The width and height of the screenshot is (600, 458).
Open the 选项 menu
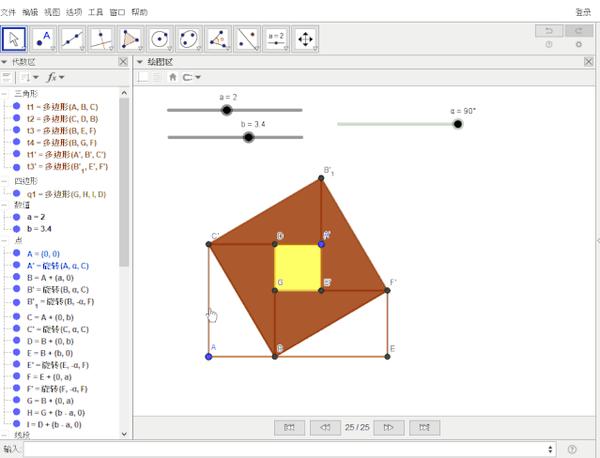pyautogui.click(x=74, y=12)
